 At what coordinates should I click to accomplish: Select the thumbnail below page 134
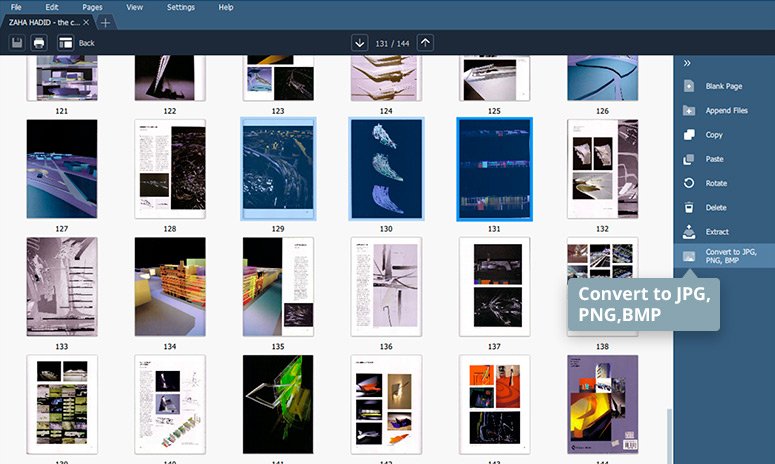(170, 405)
